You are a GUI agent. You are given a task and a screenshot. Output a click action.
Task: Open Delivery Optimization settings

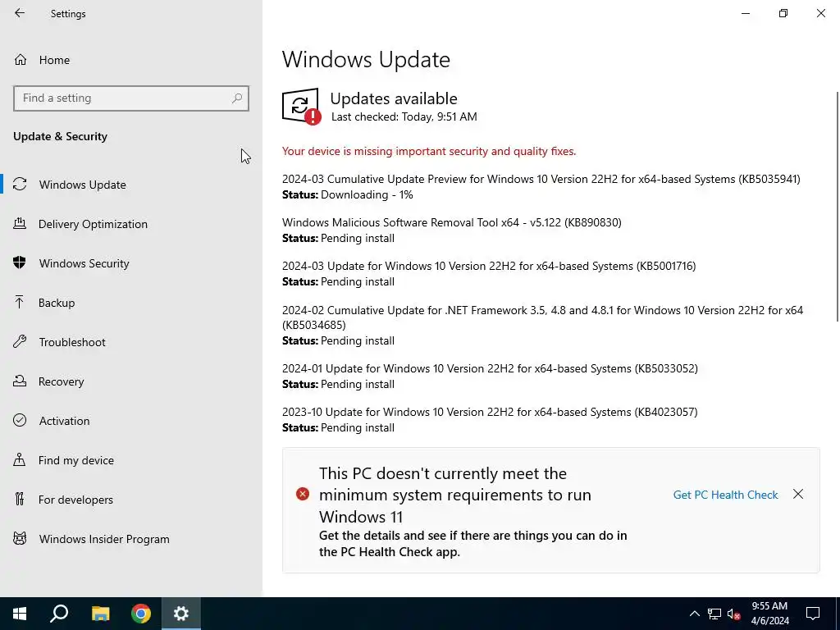pyautogui.click(x=131, y=224)
